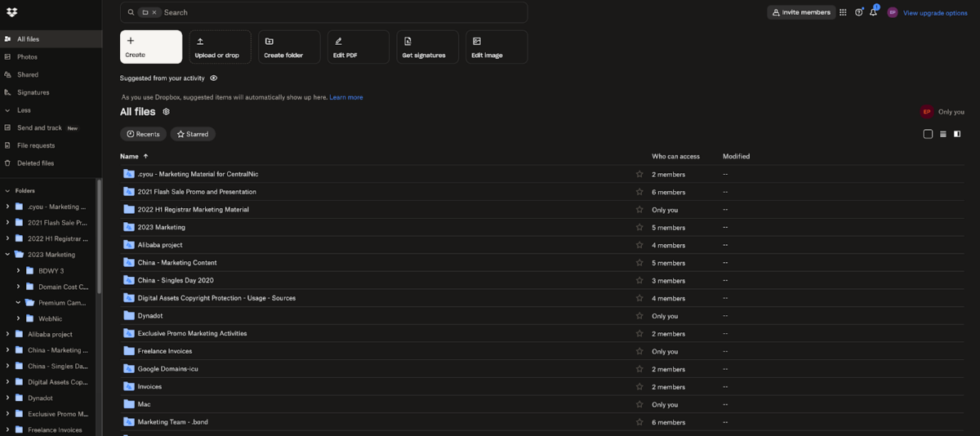Screen dimensions: 980x436
Task: Toggle suggested activity visibility eye
Action: (213, 78)
